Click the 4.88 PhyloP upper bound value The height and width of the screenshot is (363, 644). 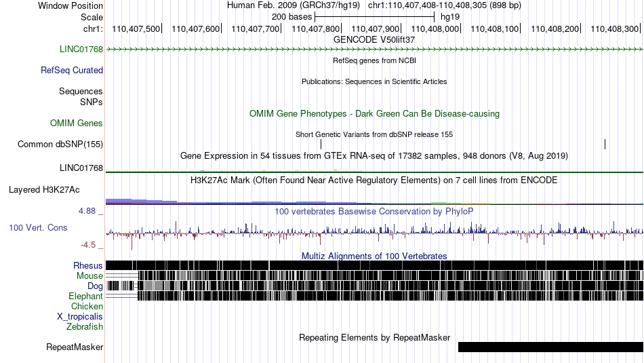coord(87,211)
